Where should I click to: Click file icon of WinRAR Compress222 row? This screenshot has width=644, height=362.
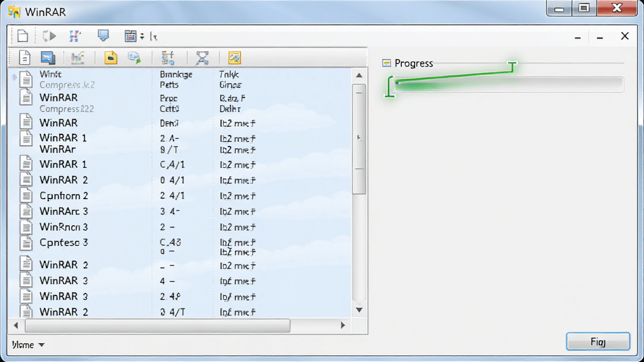click(26, 97)
